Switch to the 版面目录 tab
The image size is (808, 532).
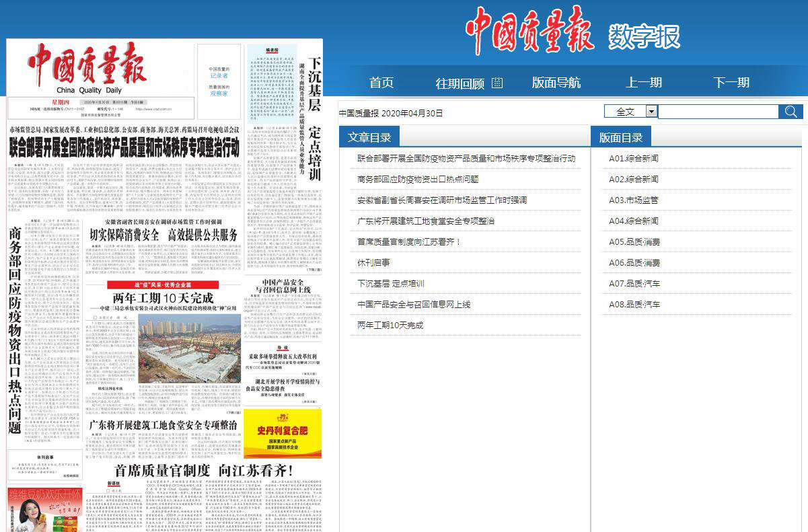pos(620,137)
